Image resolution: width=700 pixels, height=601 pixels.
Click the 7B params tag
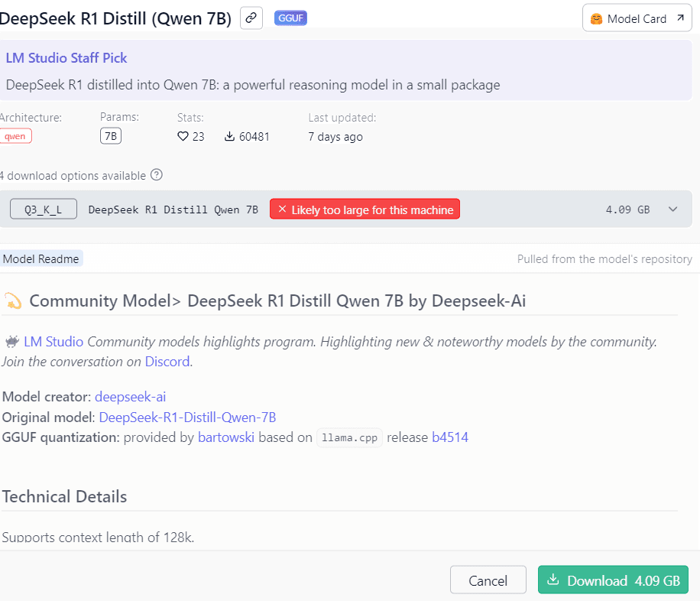111,136
